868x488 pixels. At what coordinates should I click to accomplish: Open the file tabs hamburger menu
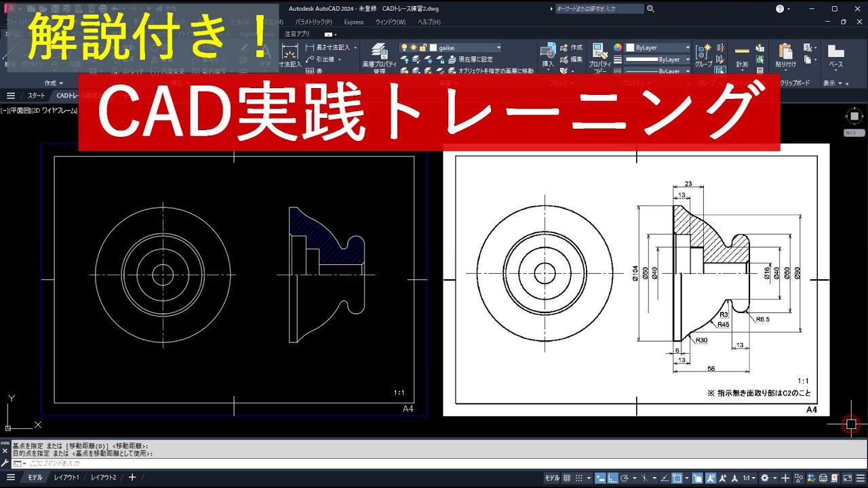[11, 96]
